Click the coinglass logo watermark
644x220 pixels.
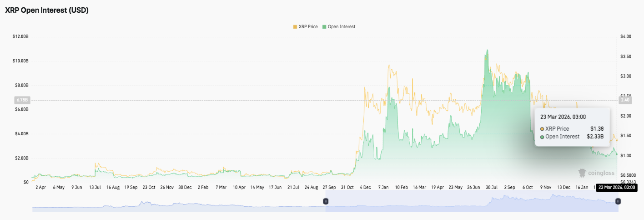[x=596, y=173]
